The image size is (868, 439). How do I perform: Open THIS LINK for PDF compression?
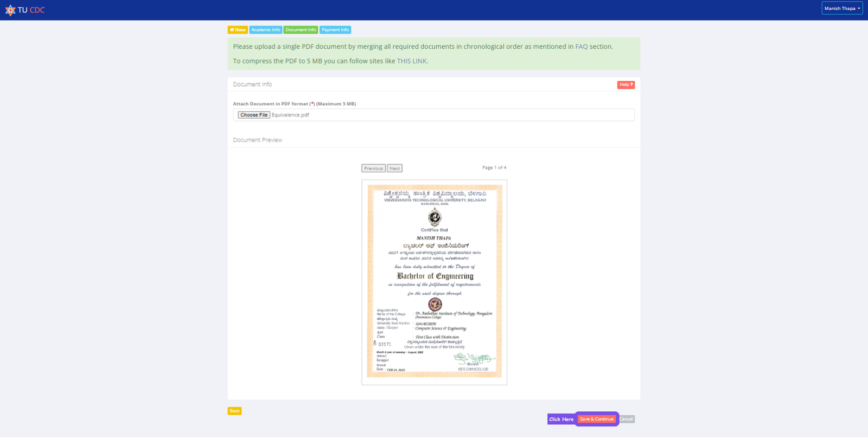point(412,61)
